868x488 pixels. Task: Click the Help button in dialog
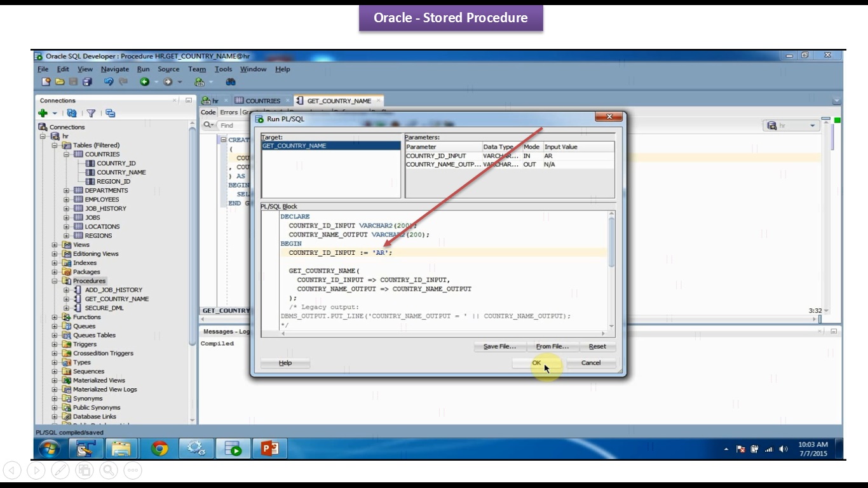click(285, 363)
